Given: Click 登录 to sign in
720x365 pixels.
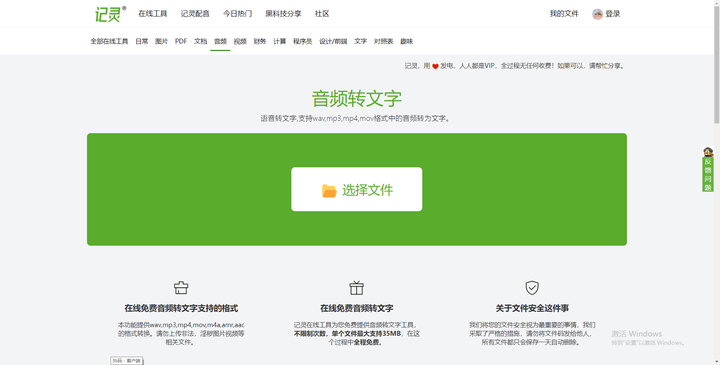Looking at the screenshot, I should click(613, 14).
